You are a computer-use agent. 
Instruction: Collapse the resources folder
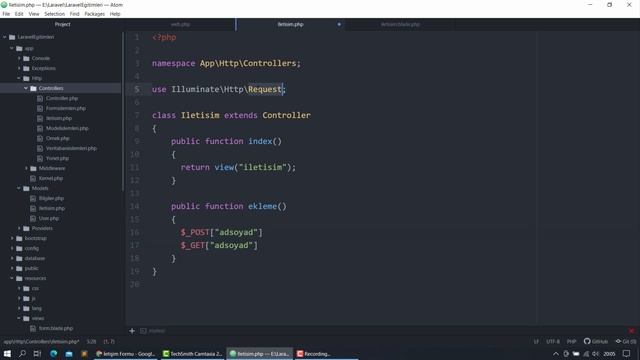pyautogui.click(x=12, y=278)
